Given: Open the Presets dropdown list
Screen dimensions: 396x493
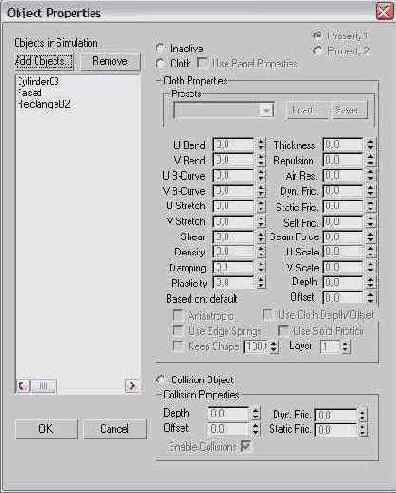Looking at the screenshot, I should point(267,110).
